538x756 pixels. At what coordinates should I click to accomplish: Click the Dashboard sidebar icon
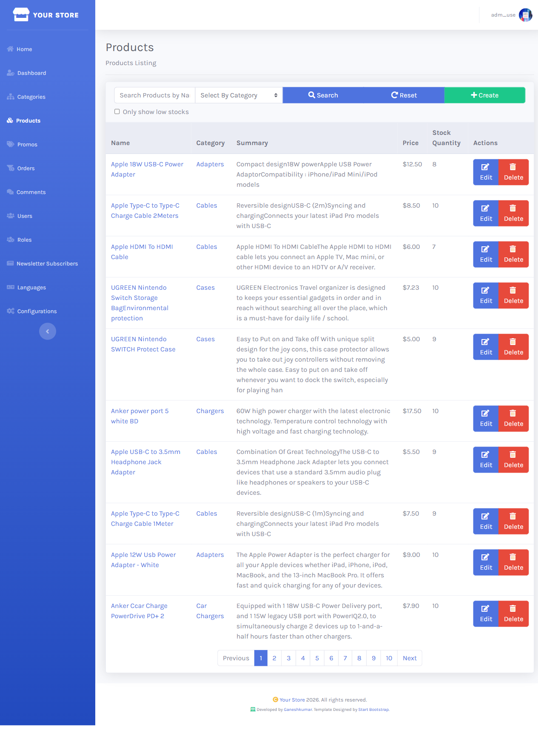(11, 73)
